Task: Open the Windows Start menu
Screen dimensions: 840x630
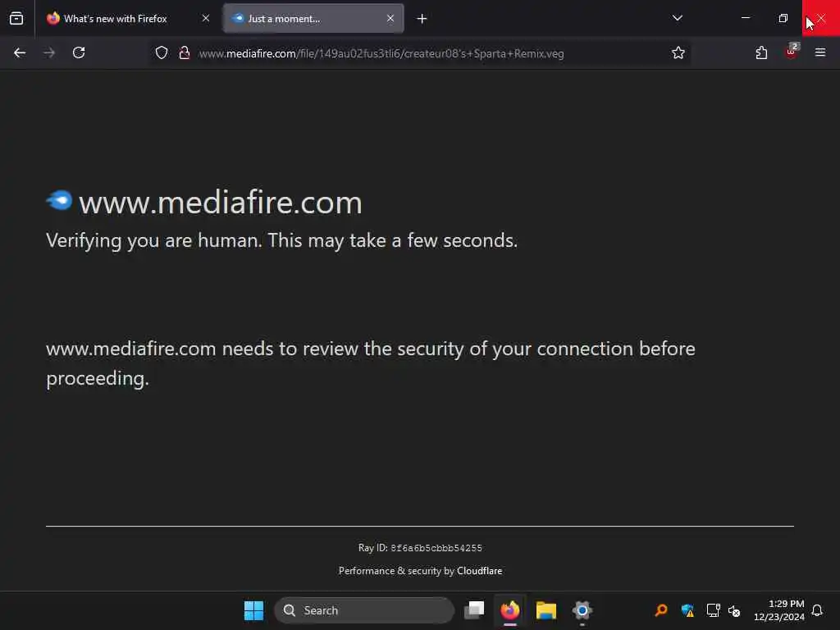Action: coord(254,610)
